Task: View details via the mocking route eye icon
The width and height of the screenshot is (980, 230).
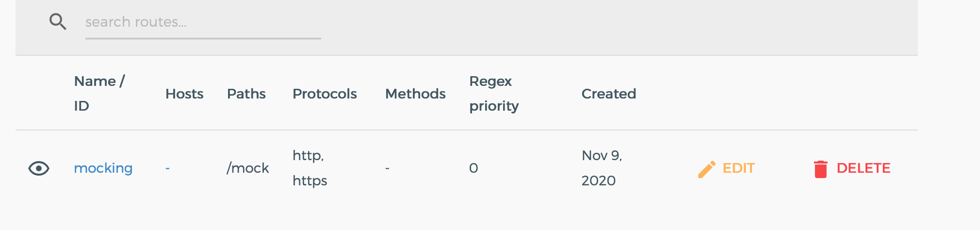Action: 39,168
